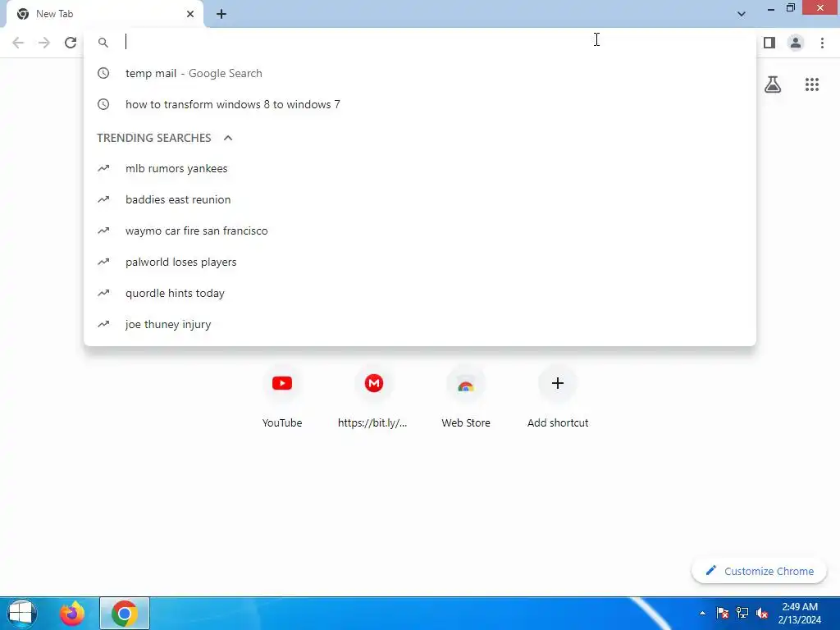Choose 'baddies east reunion' trending search
Screen dimensions: 840x630
coord(420,199)
